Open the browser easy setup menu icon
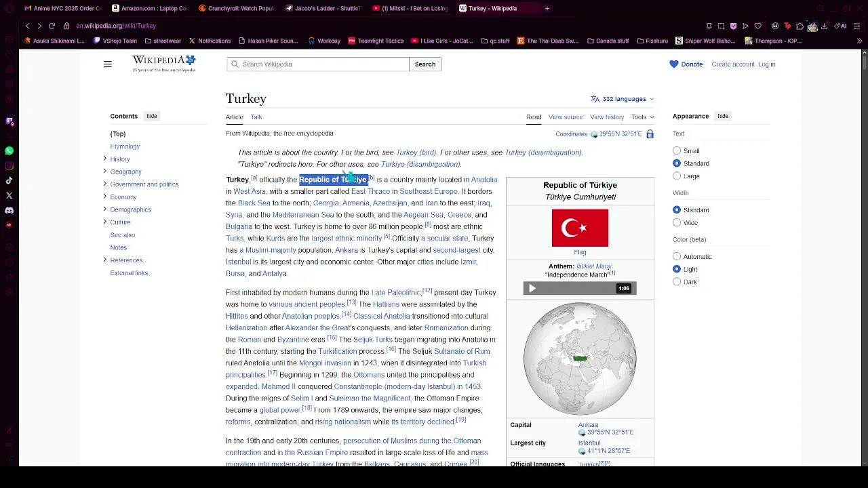Viewport: 868px width, 488px height. point(858,26)
